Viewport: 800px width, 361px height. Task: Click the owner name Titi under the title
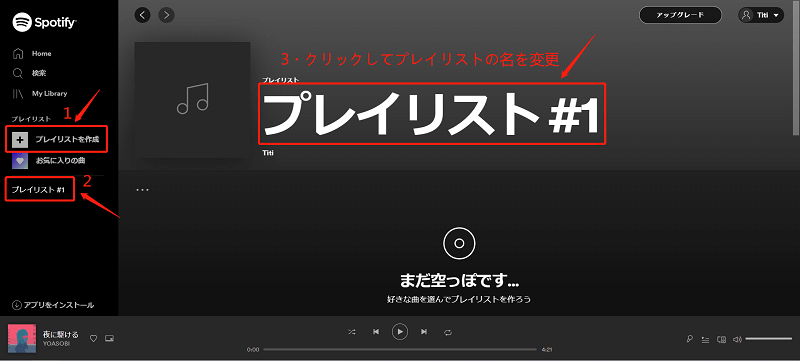(x=268, y=152)
